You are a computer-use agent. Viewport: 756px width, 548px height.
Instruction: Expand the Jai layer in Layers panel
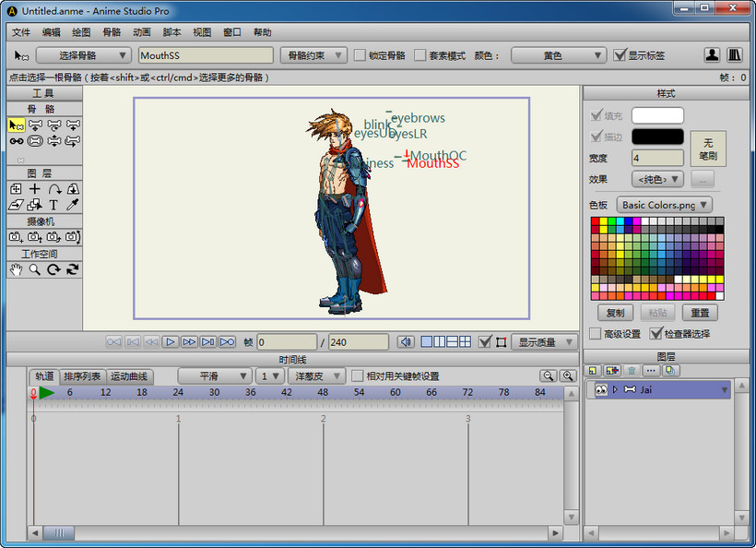615,389
